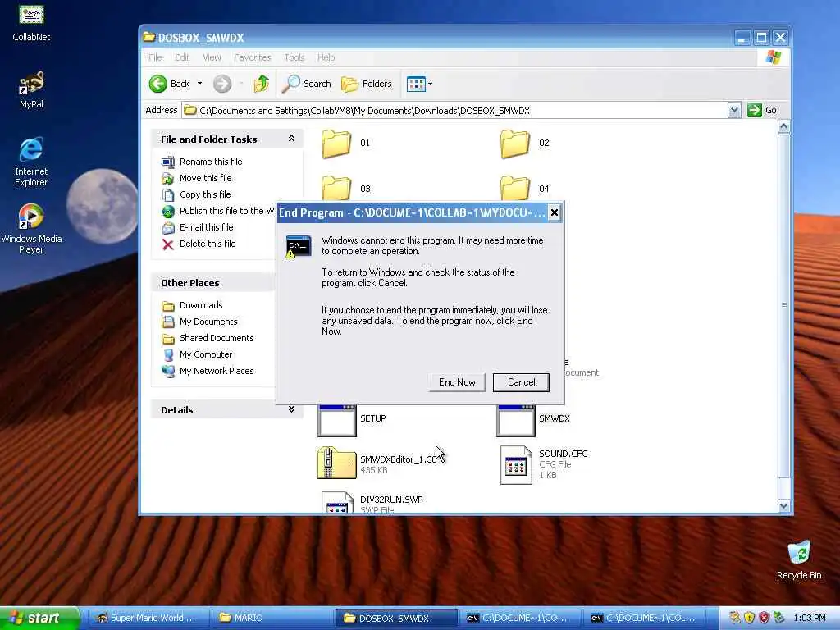Select the folder named 01
Image resolution: width=840 pixels, height=630 pixels.
pyautogui.click(x=345, y=143)
